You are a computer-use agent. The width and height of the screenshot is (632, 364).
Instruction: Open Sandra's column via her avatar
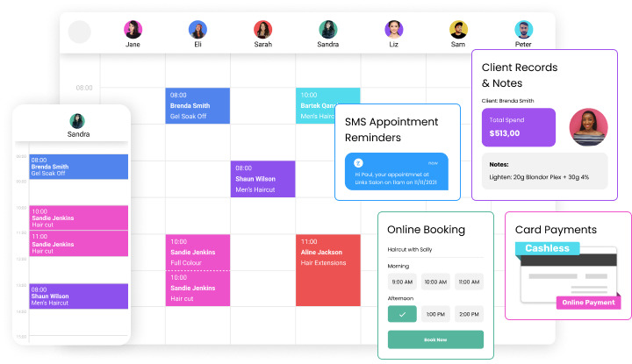point(328,29)
